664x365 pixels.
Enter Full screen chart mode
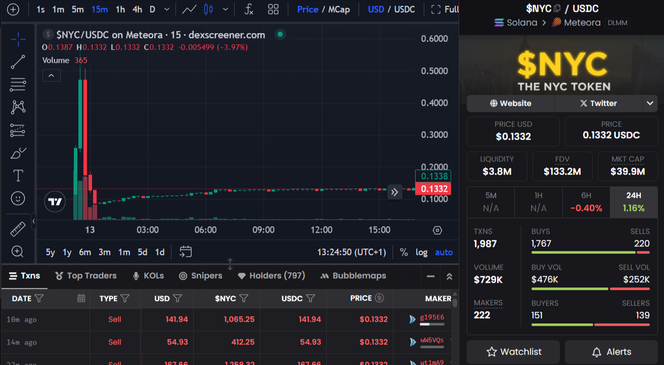[445, 9]
